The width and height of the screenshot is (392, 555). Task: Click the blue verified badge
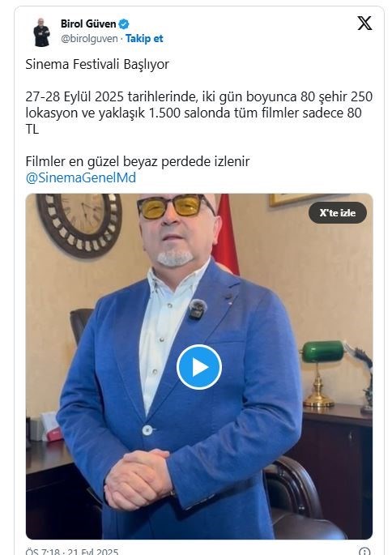[124, 24]
